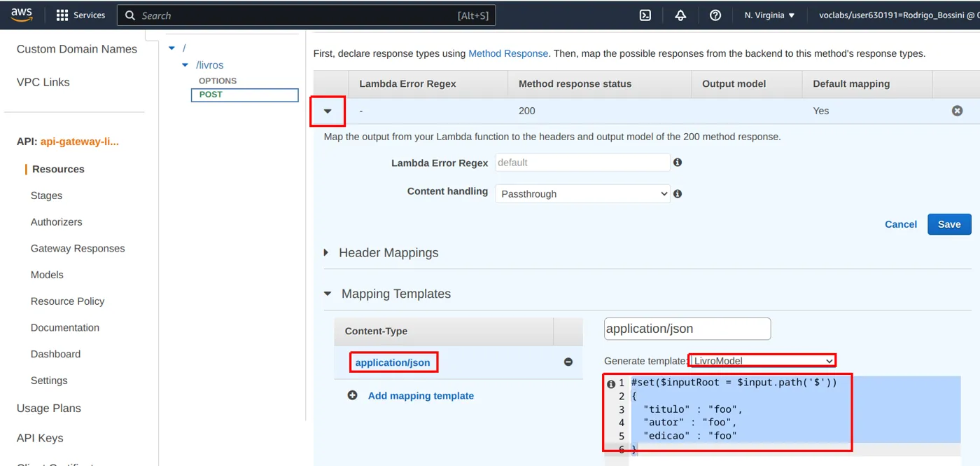The image size is (980, 466).
Task: Open Resource Policy section
Action: click(67, 301)
